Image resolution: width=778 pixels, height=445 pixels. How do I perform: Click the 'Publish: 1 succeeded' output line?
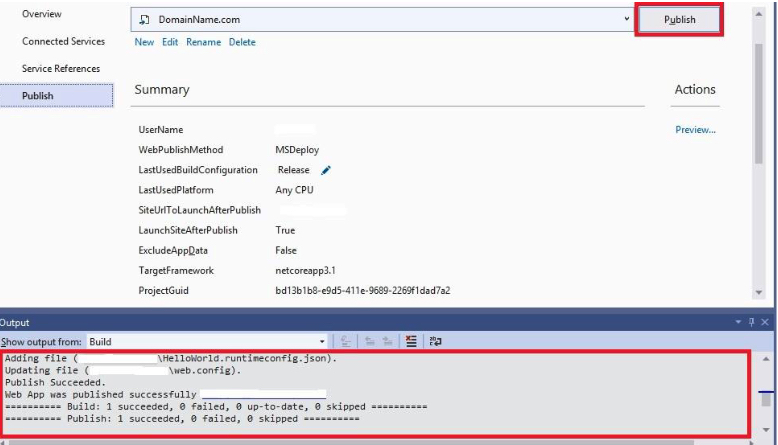tap(182, 419)
